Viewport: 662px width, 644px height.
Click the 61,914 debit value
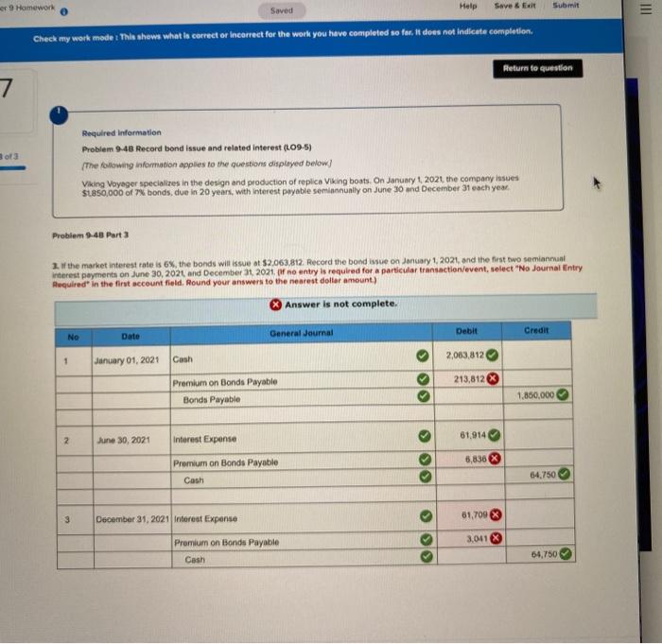point(473,435)
